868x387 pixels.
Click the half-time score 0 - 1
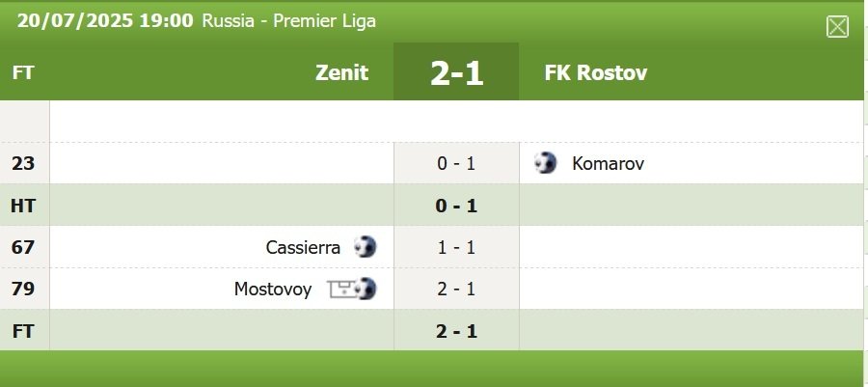click(x=457, y=206)
